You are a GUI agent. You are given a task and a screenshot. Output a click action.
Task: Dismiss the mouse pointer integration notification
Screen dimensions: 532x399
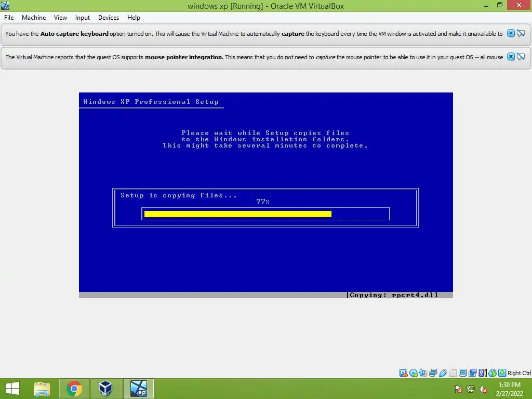click(x=511, y=57)
